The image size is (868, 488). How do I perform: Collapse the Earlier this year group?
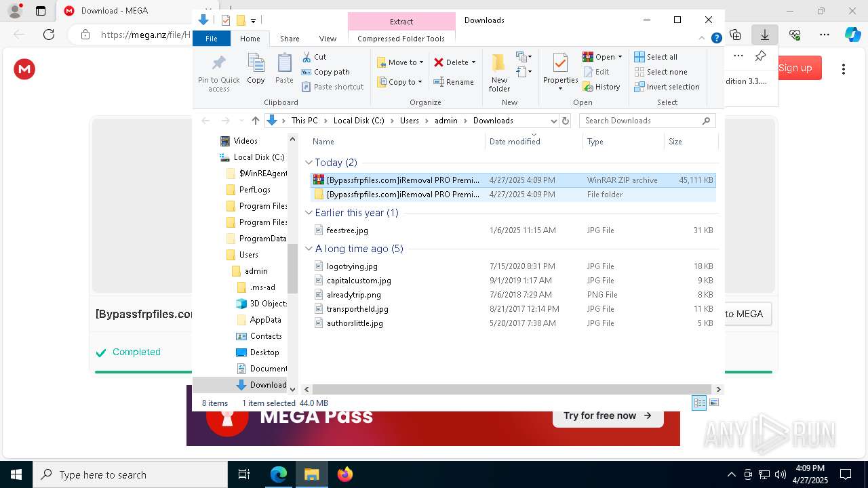(309, 213)
